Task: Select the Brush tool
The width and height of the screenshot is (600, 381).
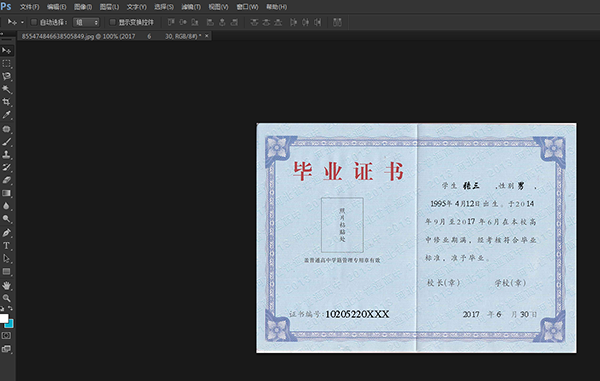Action: click(7, 142)
